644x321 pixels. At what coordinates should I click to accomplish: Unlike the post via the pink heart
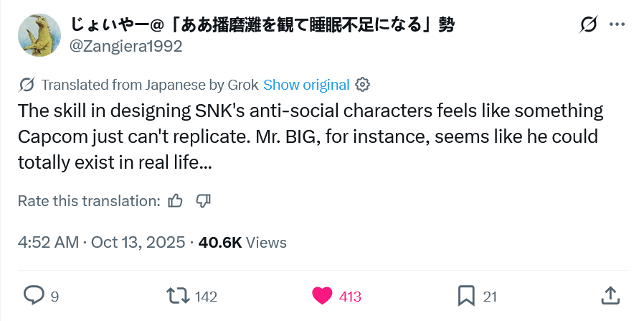point(323,296)
